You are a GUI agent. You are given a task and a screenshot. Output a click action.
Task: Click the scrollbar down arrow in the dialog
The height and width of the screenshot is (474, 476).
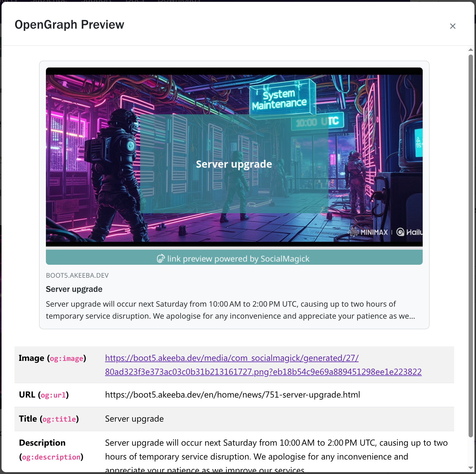(x=470, y=468)
